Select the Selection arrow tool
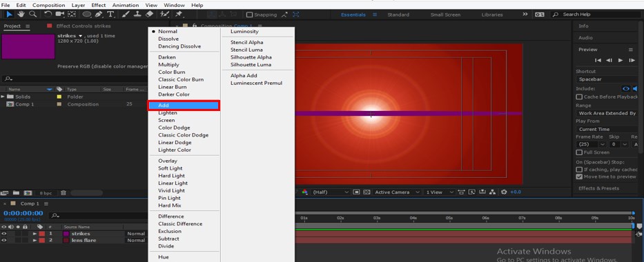The height and width of the screenshot is (262, 644). tap(10, 14)
